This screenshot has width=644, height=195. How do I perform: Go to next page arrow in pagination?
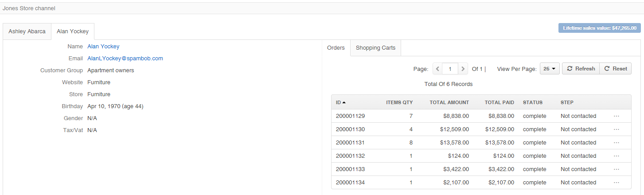463,69
